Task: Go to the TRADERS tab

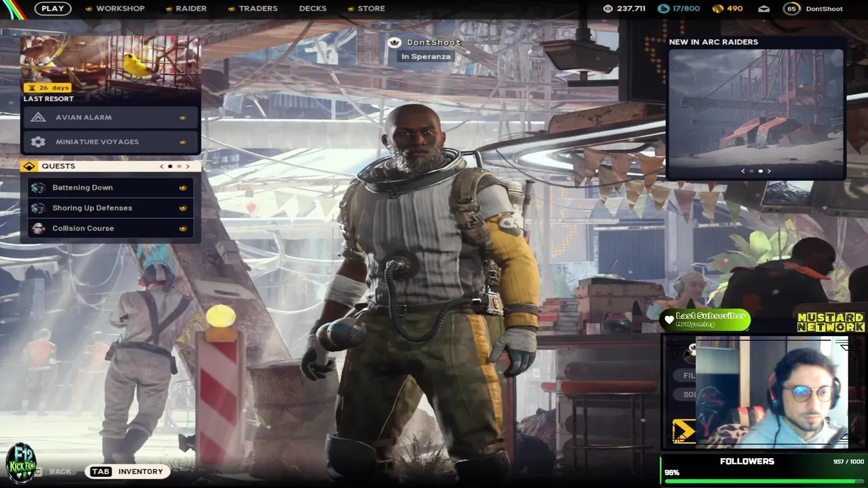Action: 258,9
